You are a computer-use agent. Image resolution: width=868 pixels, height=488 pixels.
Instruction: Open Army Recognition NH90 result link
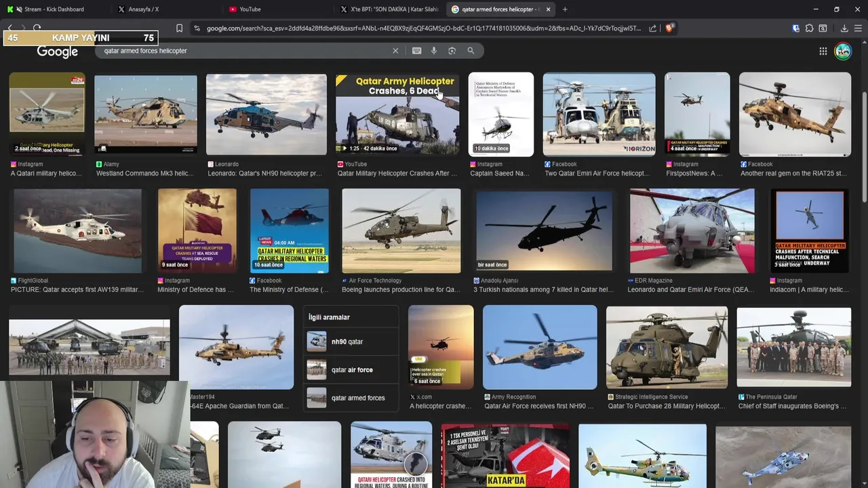pos(538,407)
